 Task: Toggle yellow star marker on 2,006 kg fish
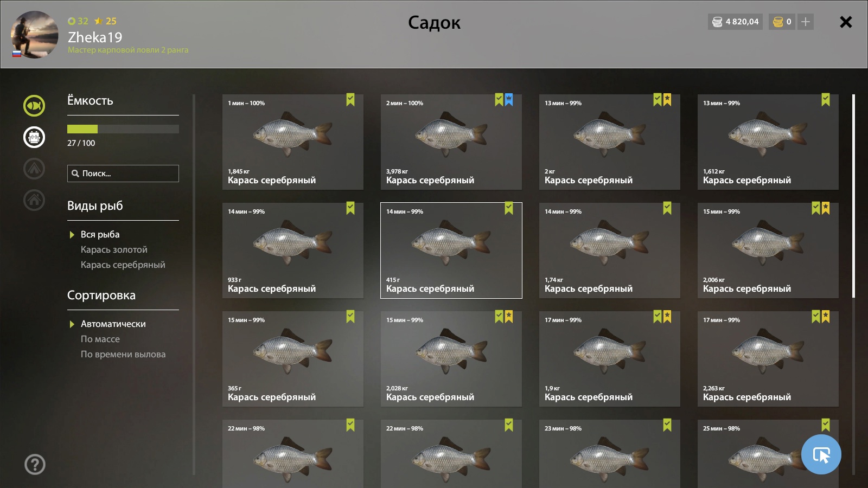[826, 208]
